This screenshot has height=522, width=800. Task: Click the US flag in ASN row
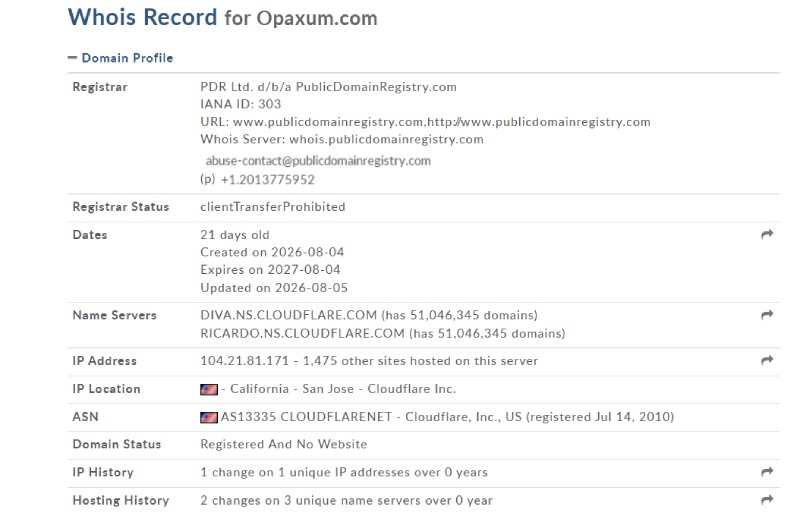pos(209,417)
